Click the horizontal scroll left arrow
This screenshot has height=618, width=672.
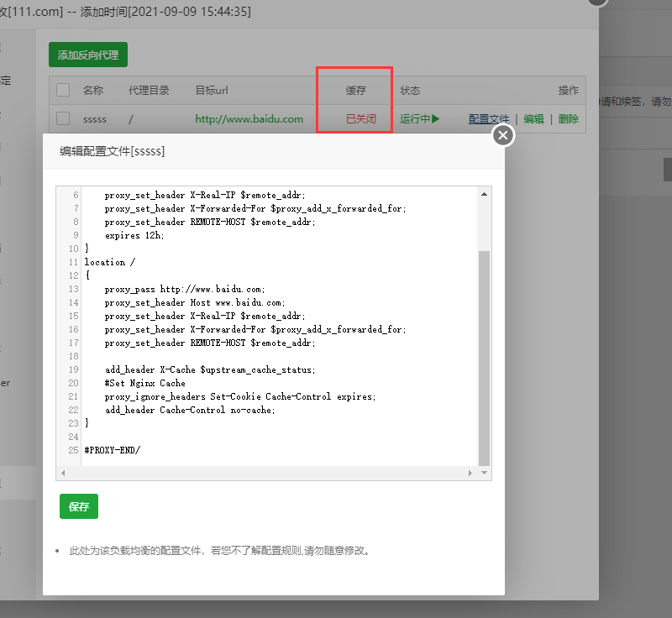click(63, 473)
